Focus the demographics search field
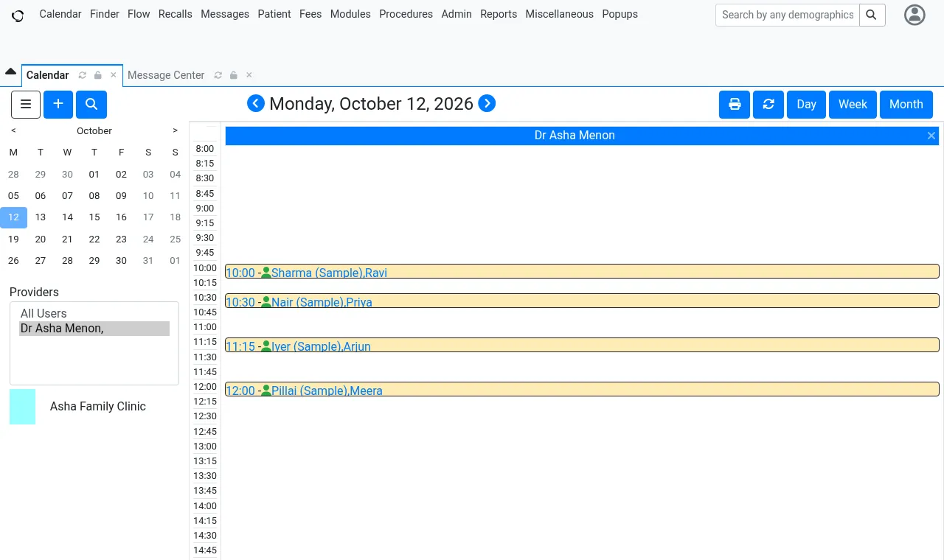Viewport: 944px width, 560px height. coord(788,15)
